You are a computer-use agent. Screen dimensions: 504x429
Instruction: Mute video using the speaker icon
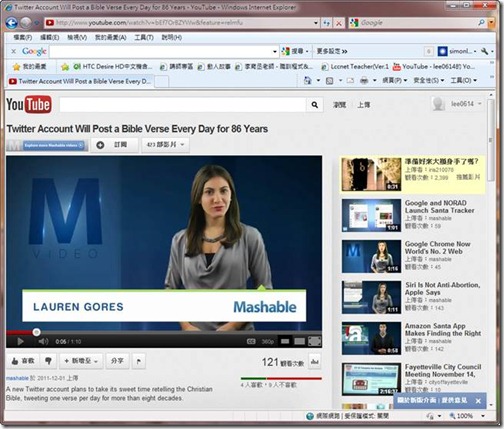point(43,342)
